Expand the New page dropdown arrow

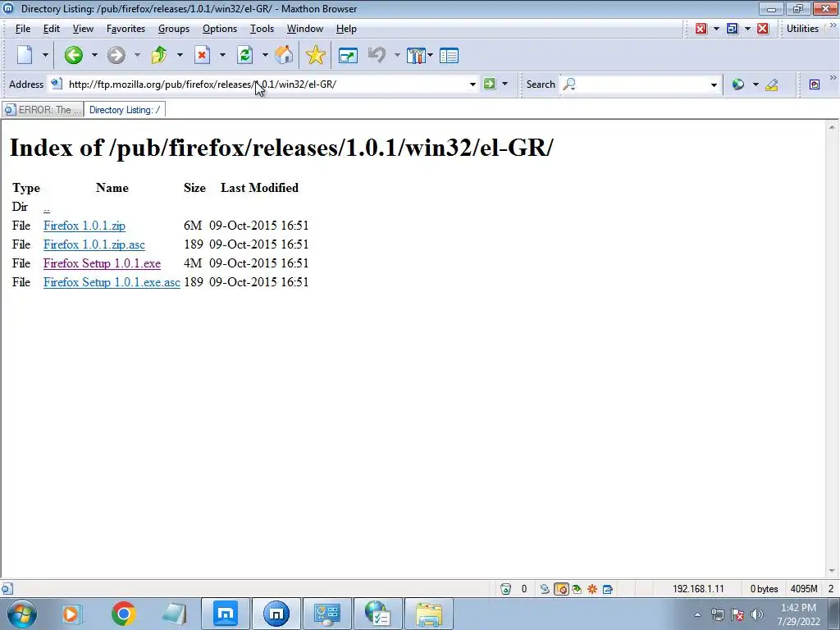[x=45, y=55]
